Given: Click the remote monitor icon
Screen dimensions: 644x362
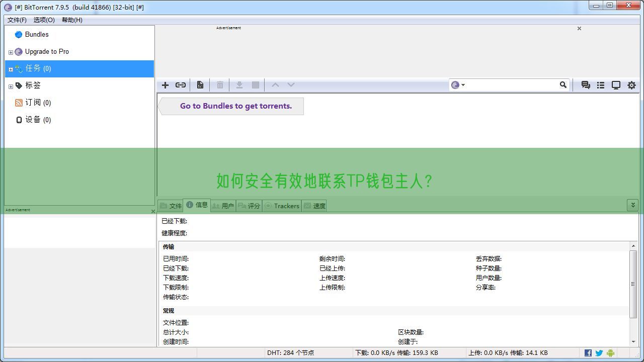Looking at the screenshot, I should (616, 85).
